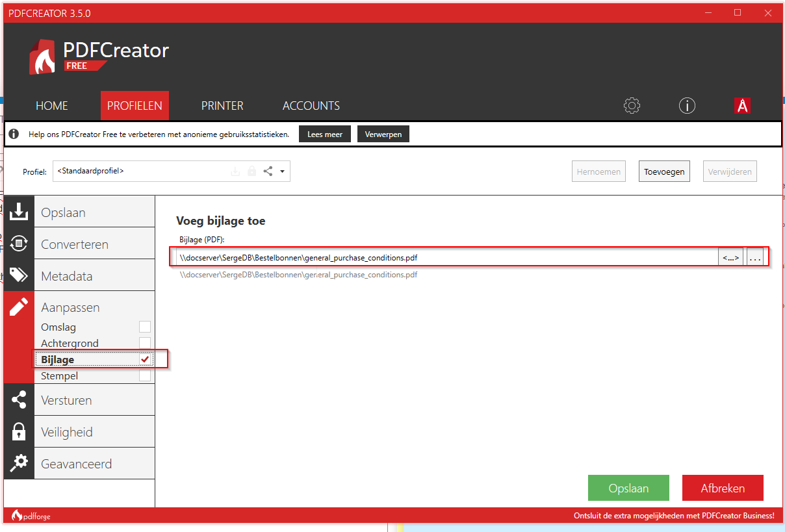Switch to the PRINTER tab
The width and height of the screenshot is (785, 532).
tap(222, 106)
